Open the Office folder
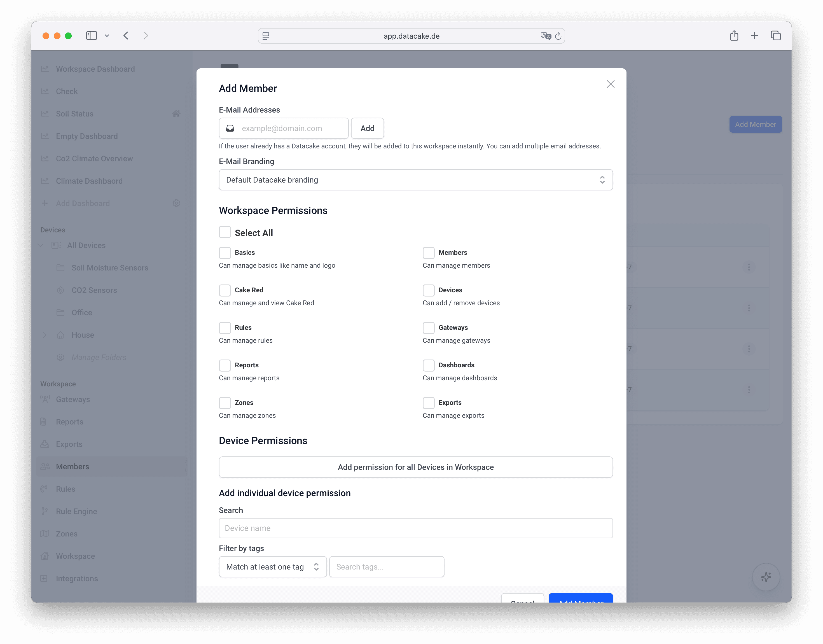This screenshot has height=644, width=823. point(82,312)
